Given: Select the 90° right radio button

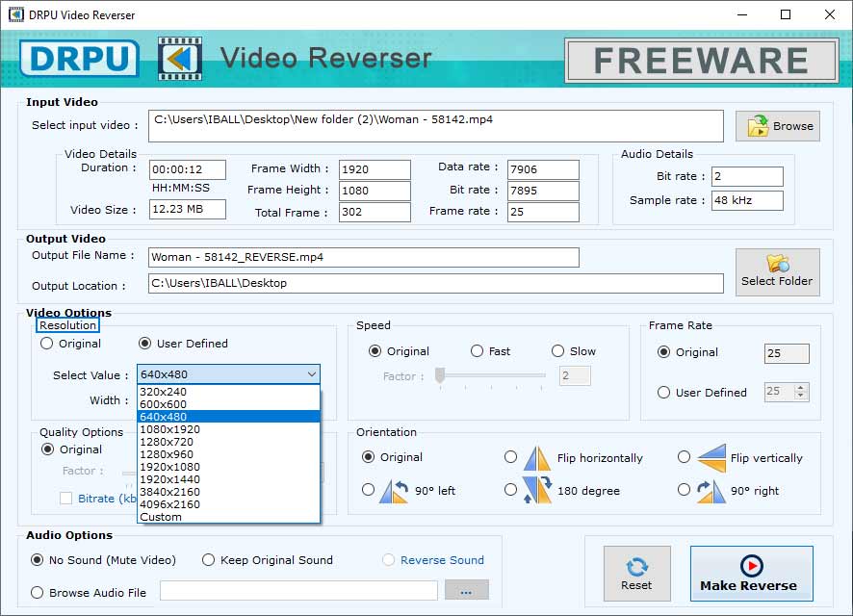Looking at the screenshot, I should pyautogui.click(x=684, y=491).
